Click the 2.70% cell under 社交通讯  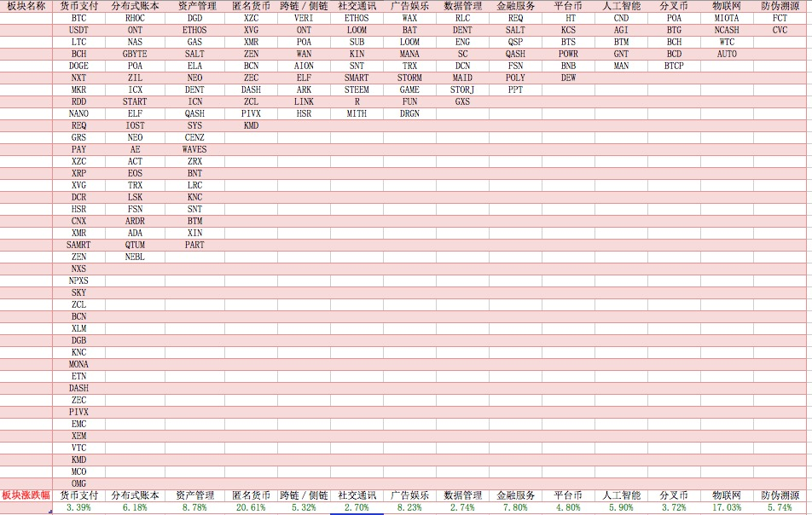click(x=357, y=507)
